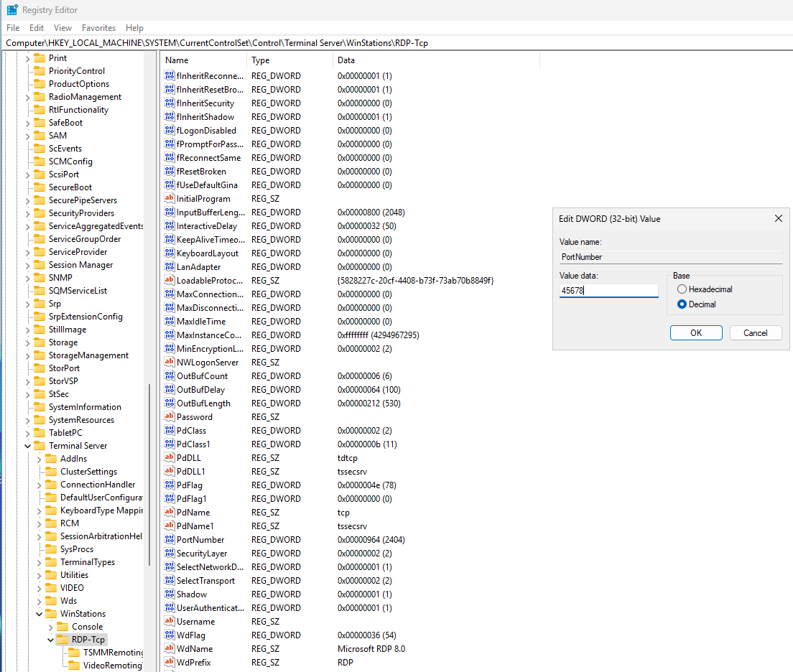Collapse the WinStations tree node

coord(40,614)
